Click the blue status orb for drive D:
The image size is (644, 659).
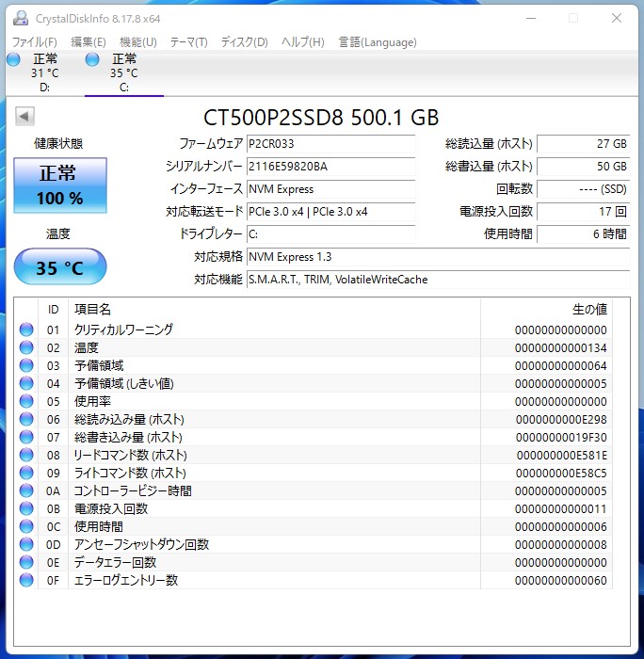(x=13, y=59)
